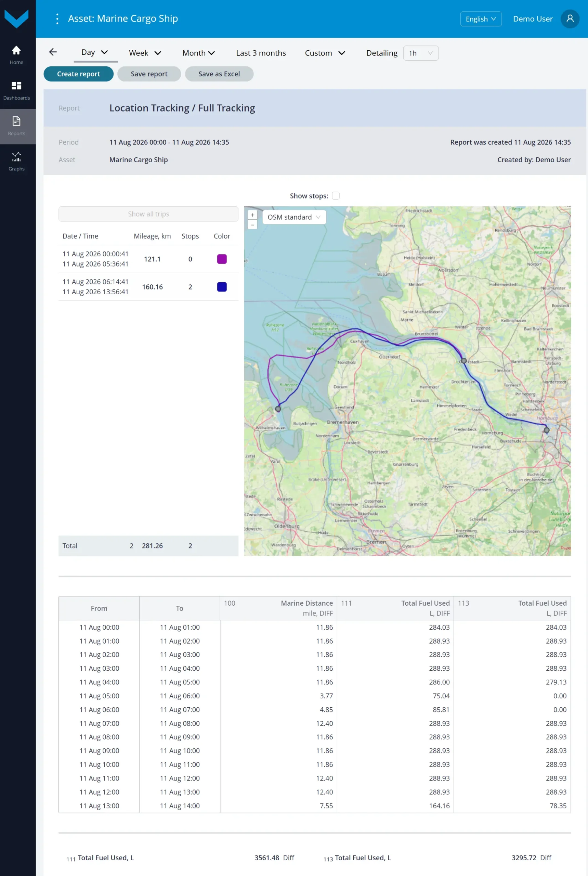Click the Color column header
This screenshot has width=588, height=876.
coord(222,236)
